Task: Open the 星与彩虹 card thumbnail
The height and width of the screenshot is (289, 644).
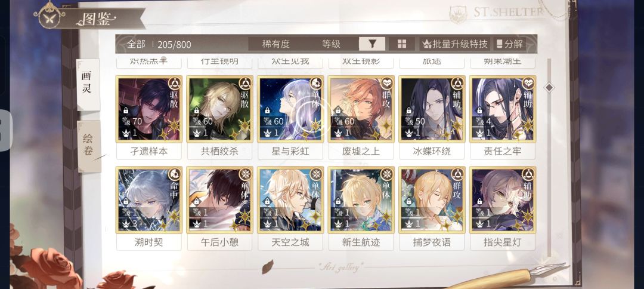Action: click(290, 109)
